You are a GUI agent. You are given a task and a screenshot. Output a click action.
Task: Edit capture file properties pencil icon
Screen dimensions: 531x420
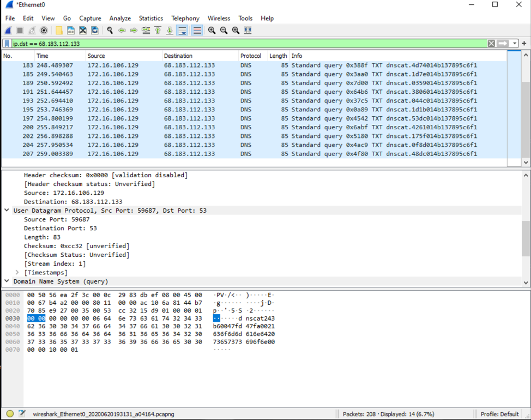[x=22, y=413]
